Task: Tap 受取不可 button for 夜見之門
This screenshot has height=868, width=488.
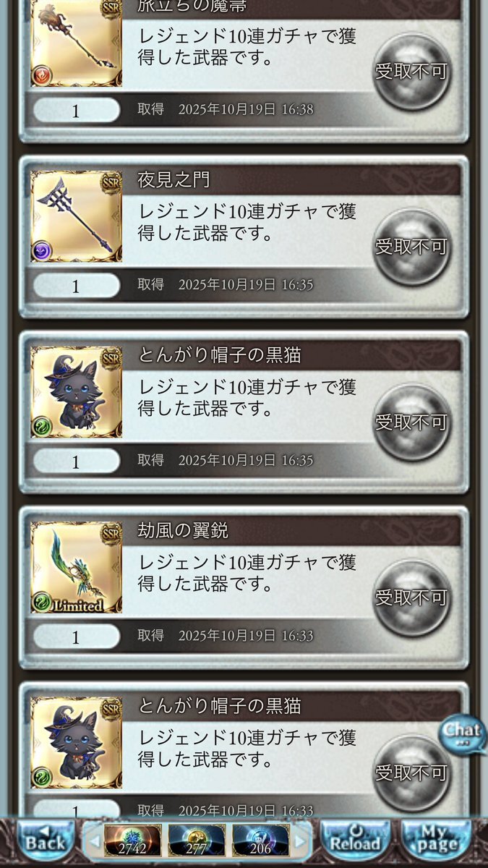Action: click(x=411, y=247)
